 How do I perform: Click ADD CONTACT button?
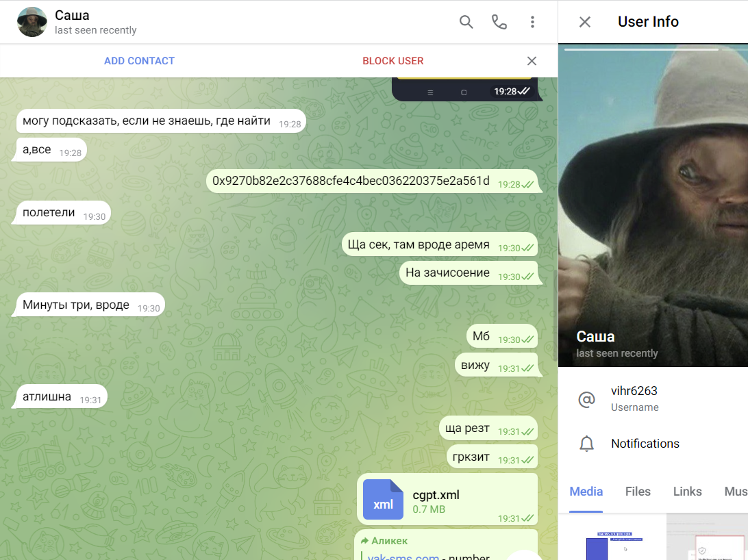pyautogui.click(x=139, y=61)
